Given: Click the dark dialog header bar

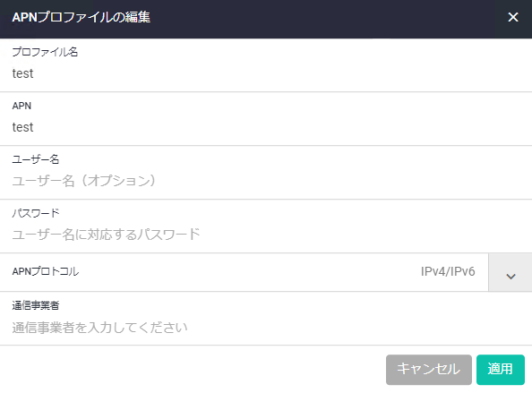Looking at the screenshot, I should [266, 19].
